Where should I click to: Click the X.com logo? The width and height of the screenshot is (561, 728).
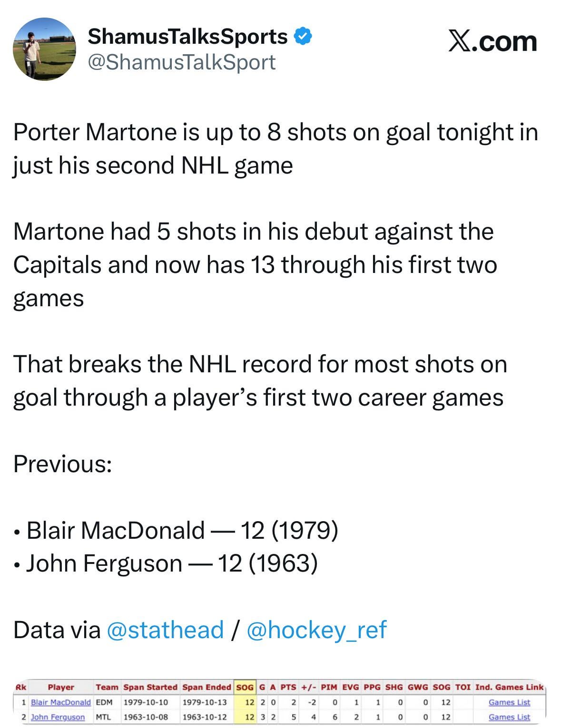tap(492, 42)
